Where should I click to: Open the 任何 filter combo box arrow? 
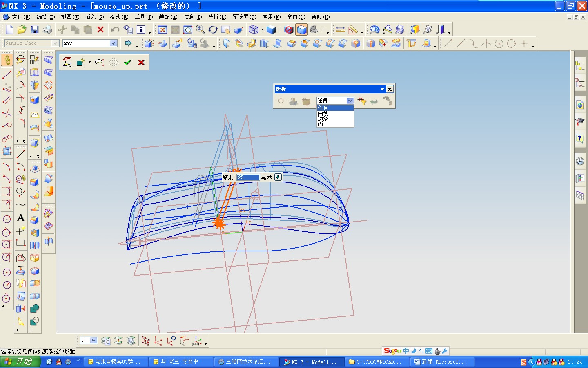pos(350,101)
